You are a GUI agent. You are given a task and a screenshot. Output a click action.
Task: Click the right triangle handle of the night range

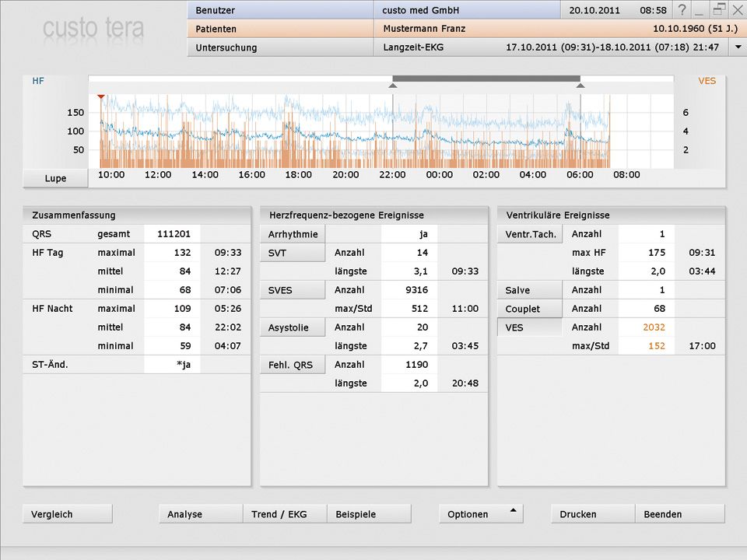pyautogui.click(x=580, y=86)
